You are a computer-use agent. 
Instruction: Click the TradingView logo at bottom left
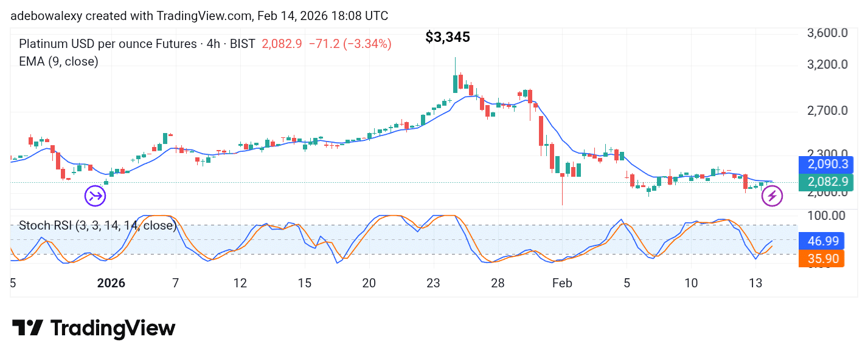click(94, 328)
